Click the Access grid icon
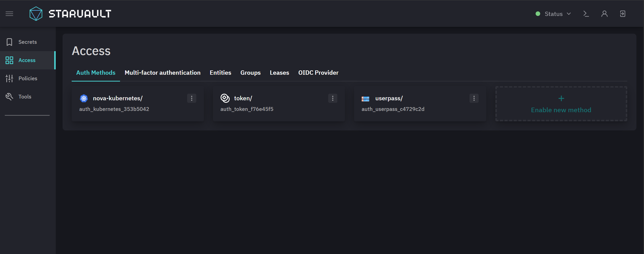The image size is (644, 254). click(x=9, y=60)
